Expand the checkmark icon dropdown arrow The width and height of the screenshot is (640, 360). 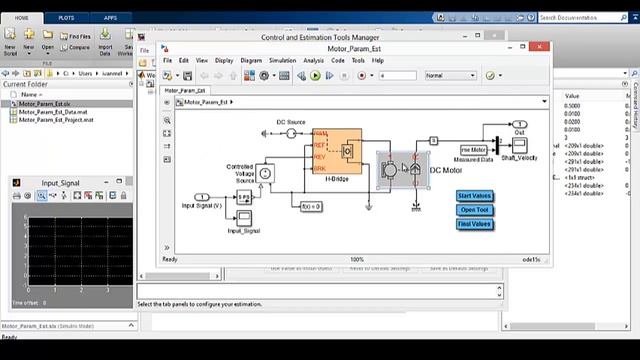[x=500, y=76]
